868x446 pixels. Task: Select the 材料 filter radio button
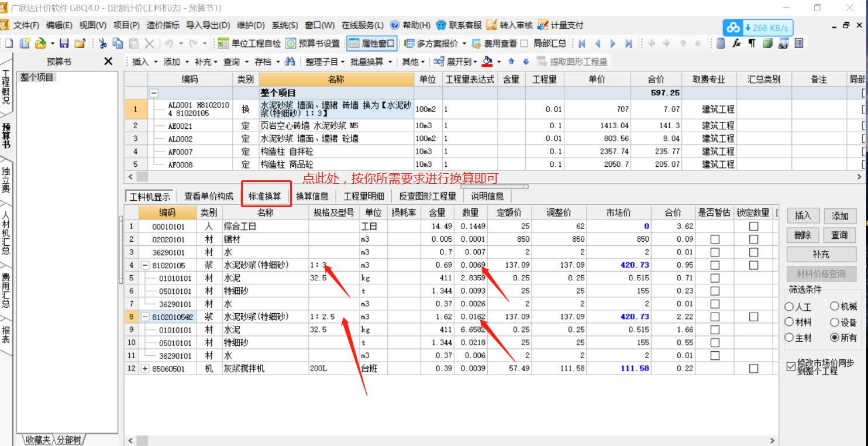pyautogui.click(x=790, y=322)
